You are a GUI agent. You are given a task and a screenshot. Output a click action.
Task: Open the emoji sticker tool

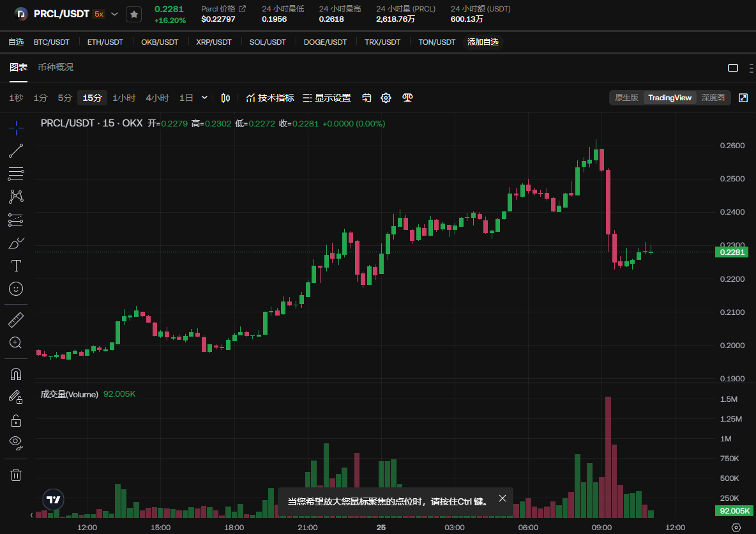(16, 289)
